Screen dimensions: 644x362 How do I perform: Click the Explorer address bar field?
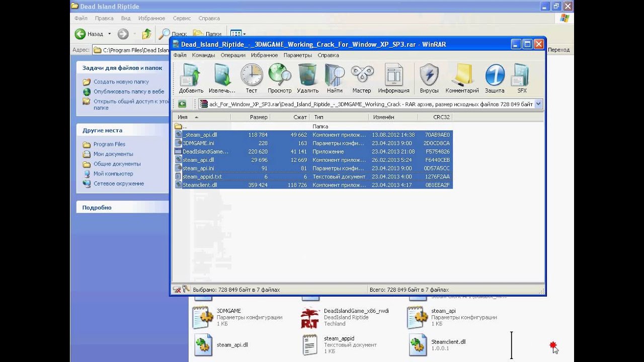click(132, 50)
